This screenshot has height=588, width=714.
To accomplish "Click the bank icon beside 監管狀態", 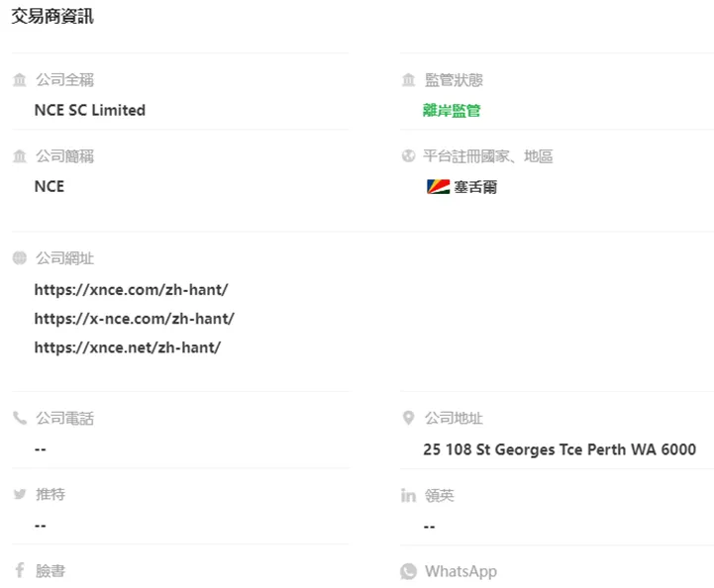I will [x=408, y=79].
